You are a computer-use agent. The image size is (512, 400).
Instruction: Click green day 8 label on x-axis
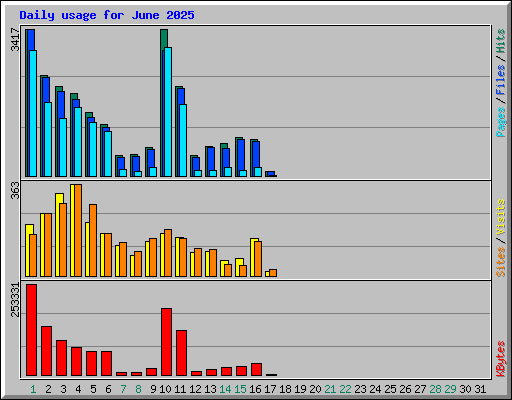click(138, 389)
